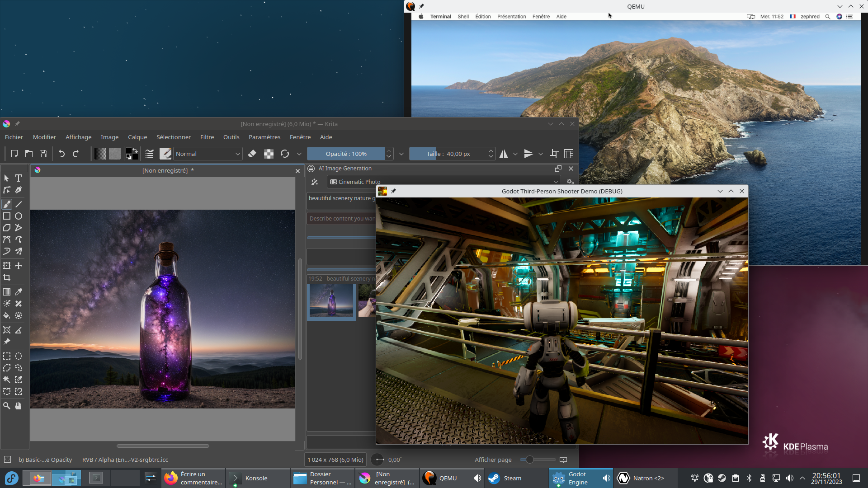Select the Zoom magnifier tool
This screenshot has width=868, height=488.
point(7,406)
